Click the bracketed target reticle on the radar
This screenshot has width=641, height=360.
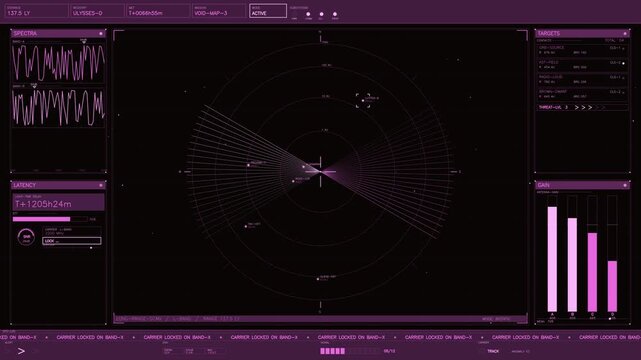pos(363,101)
